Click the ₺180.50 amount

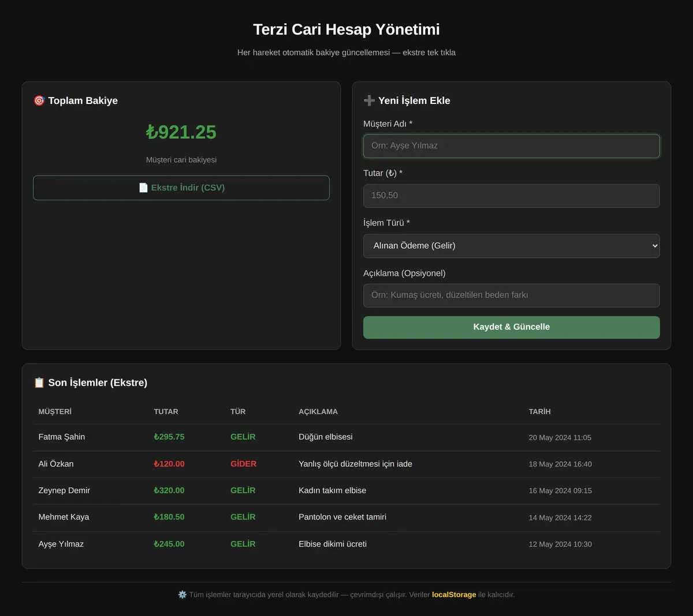169,517
